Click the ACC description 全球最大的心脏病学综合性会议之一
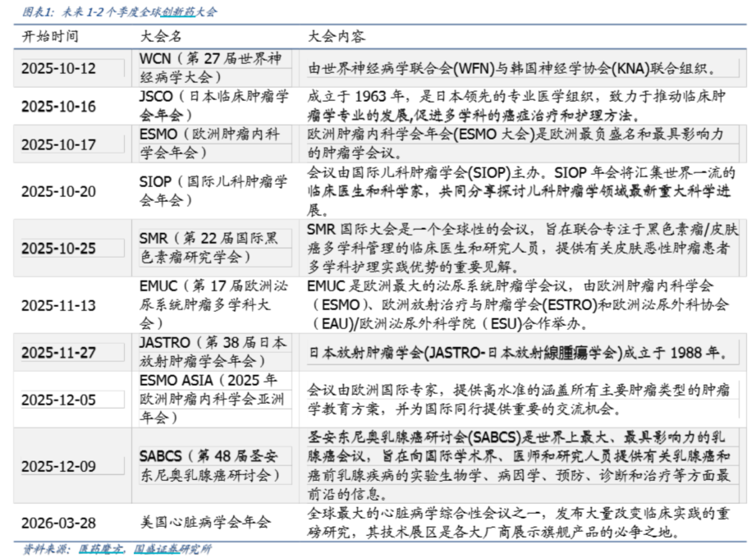Screen dimensions: 756x558 [x=519, y=523]
